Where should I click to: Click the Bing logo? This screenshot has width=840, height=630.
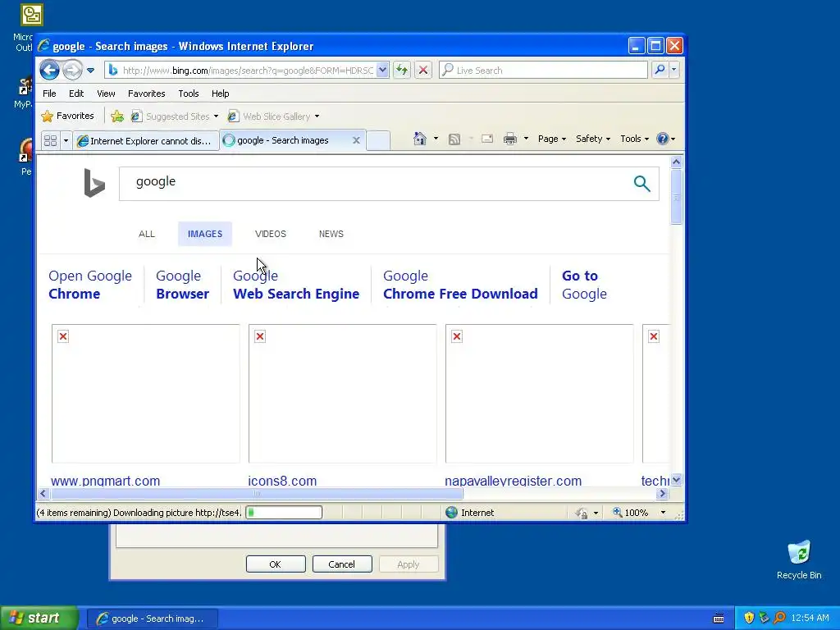click(94, 183)
